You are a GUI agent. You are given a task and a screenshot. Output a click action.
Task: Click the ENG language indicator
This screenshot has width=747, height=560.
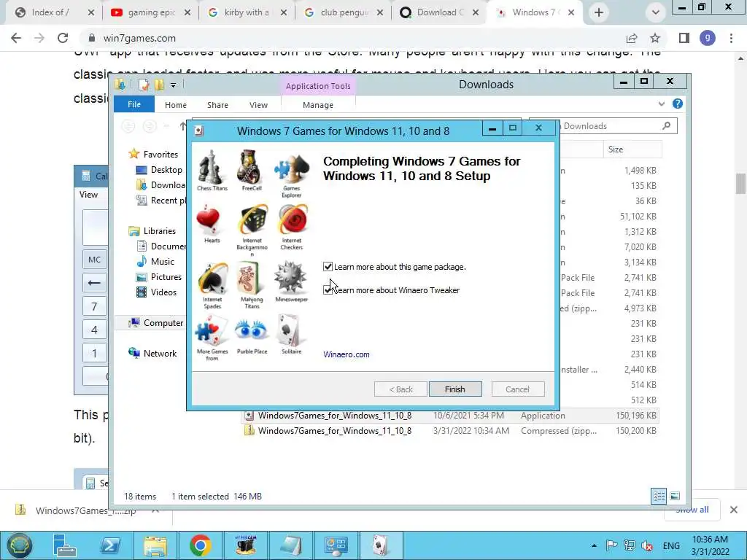671,545
